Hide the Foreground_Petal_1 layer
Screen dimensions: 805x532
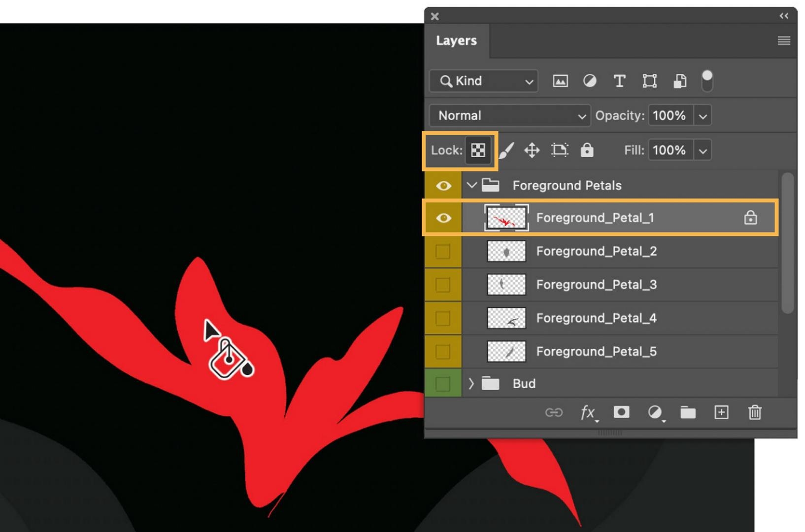click(443, 217)
